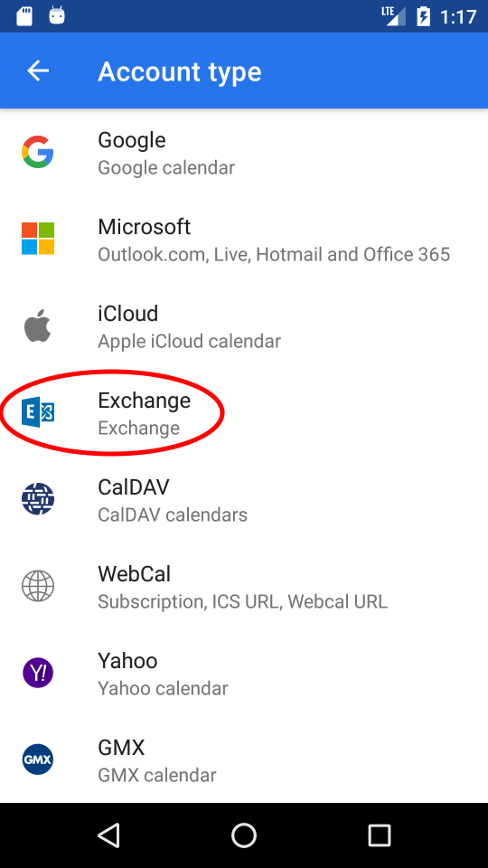
Task: Choose the Apple iCloud logo icon
Action: pyautogui.click(x=38, y=325)
